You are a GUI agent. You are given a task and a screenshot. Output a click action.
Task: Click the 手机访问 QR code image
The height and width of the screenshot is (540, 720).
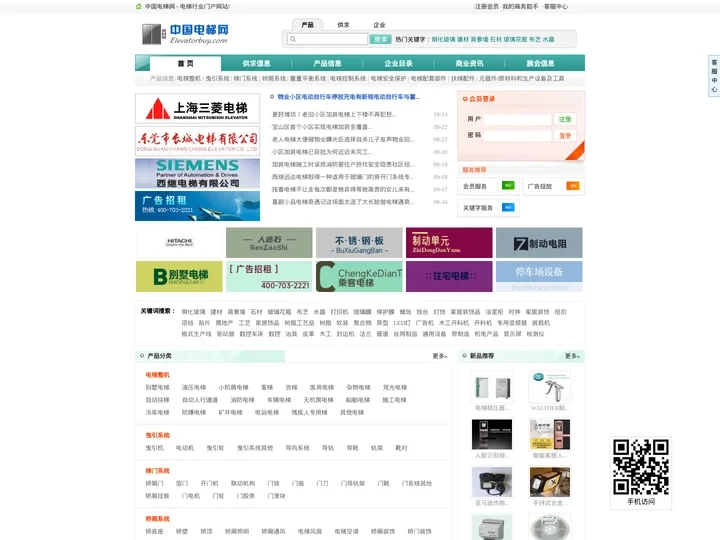[641, 467]
